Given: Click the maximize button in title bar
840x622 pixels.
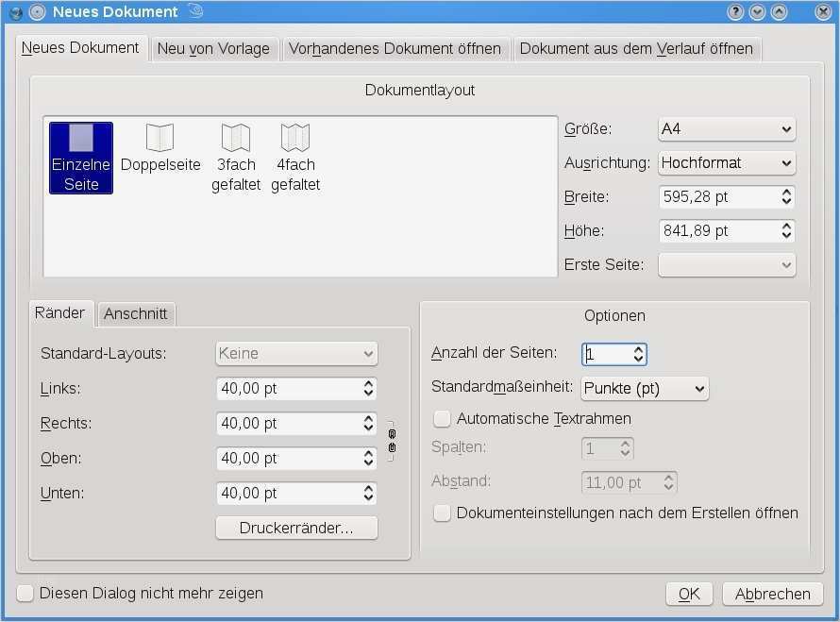Looking at the screenshot, I should click(779, 11).
